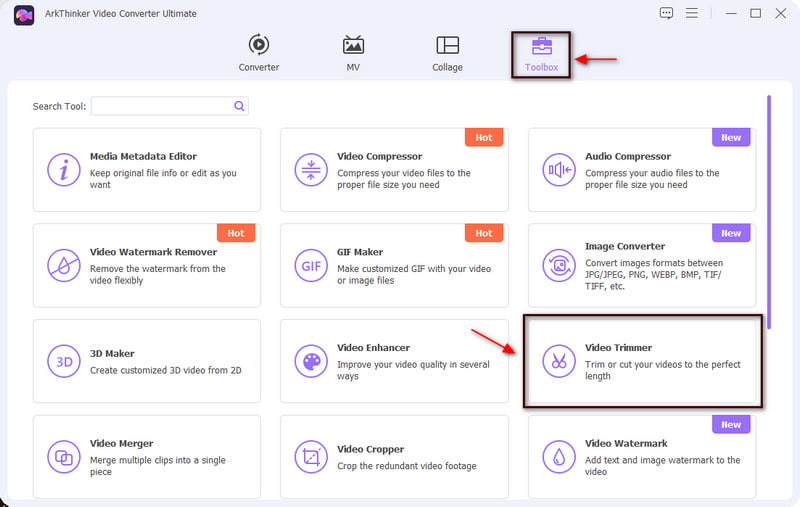Screen dimensions: 800x507
Task: Click the Video Merger icon
Action: tap(64, 457)
